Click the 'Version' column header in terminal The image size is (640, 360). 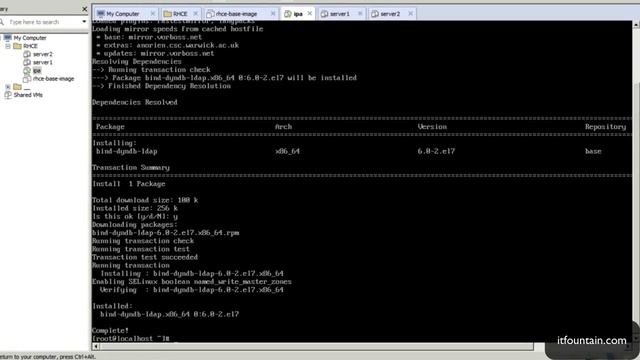pyautogui.click(x=432, y=127)
